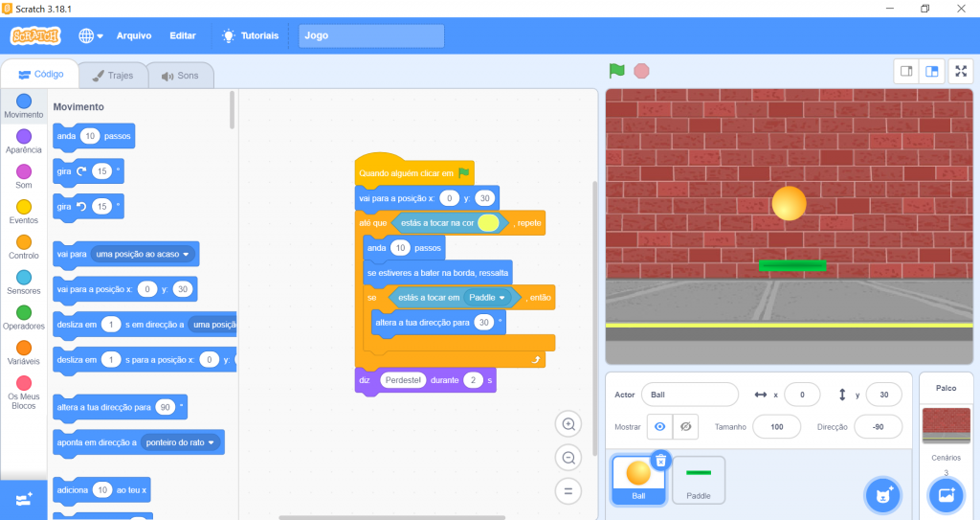Click the 'se estiveres a bater na borda' block

(437, 273)
